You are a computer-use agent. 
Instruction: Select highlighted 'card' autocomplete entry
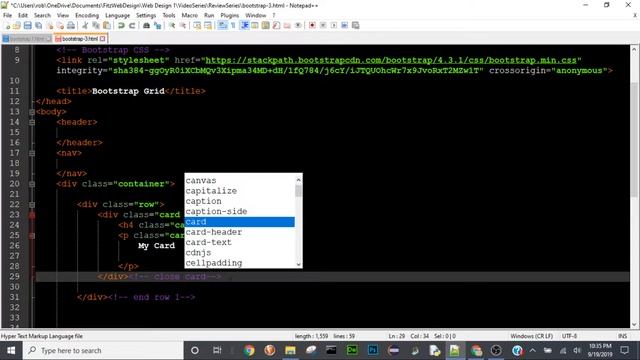click(240, 222)
